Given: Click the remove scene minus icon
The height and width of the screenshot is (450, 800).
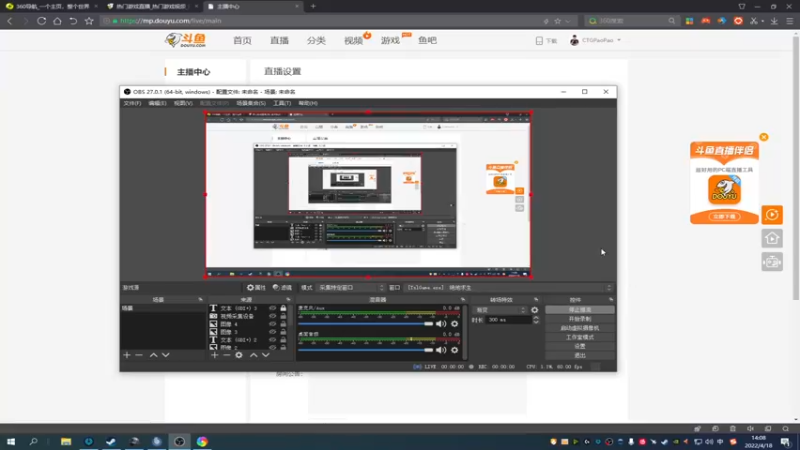Looking at the screenshot, I should [139, 355].
